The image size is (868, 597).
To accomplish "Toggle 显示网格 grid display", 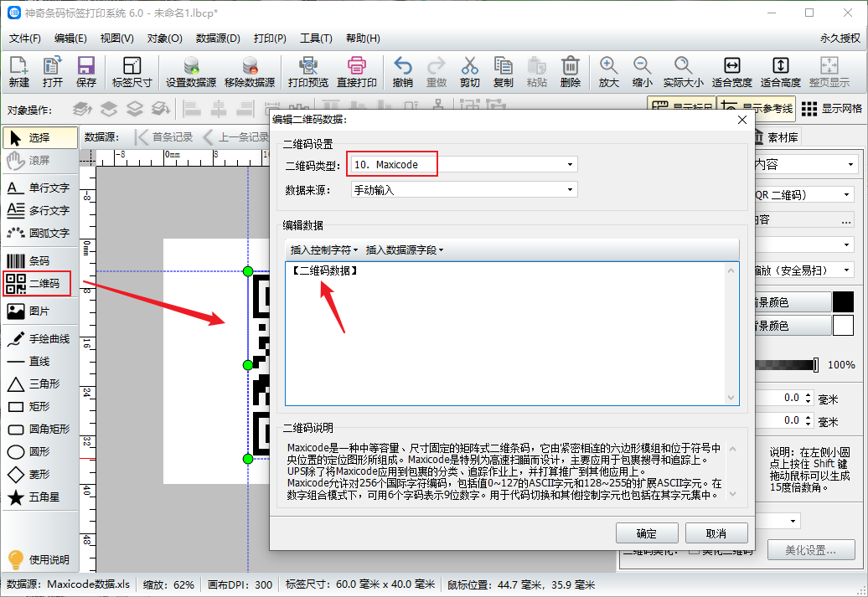I will pos(831,109).
